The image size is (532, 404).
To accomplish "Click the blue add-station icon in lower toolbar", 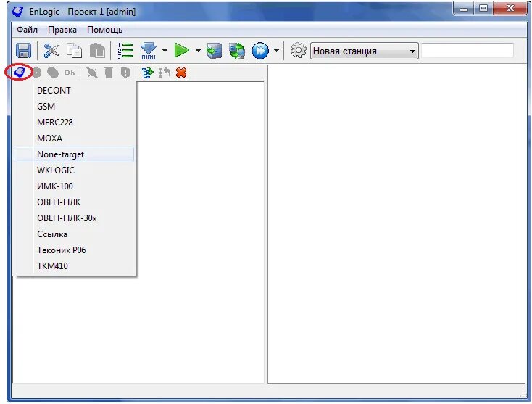I will click(x=20, y=73).
